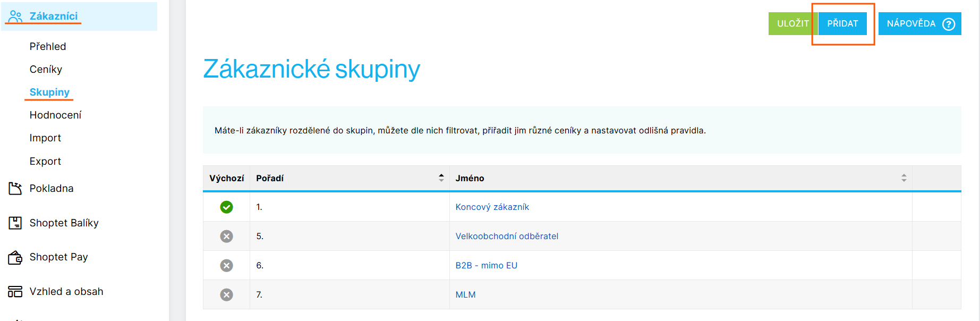This screenshot has width=980, height=321.
Task: Select Skupiny submenu item
Action: click(x=49, y=92)
